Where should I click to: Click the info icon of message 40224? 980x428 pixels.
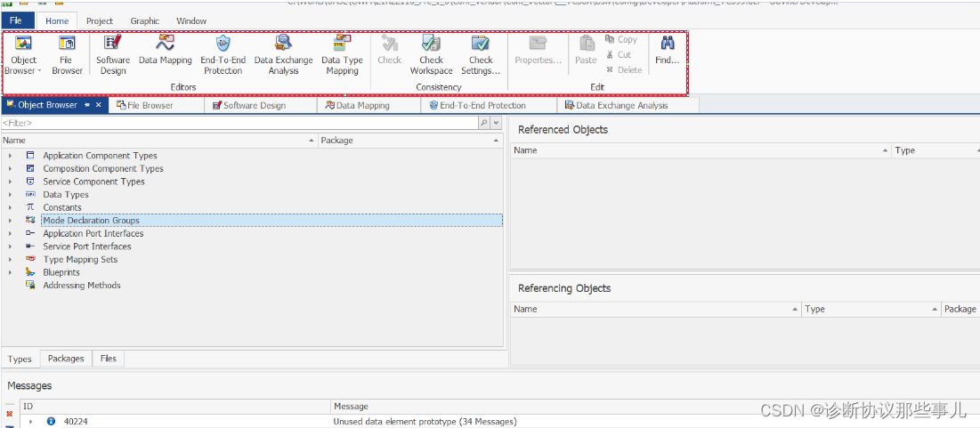52,422
